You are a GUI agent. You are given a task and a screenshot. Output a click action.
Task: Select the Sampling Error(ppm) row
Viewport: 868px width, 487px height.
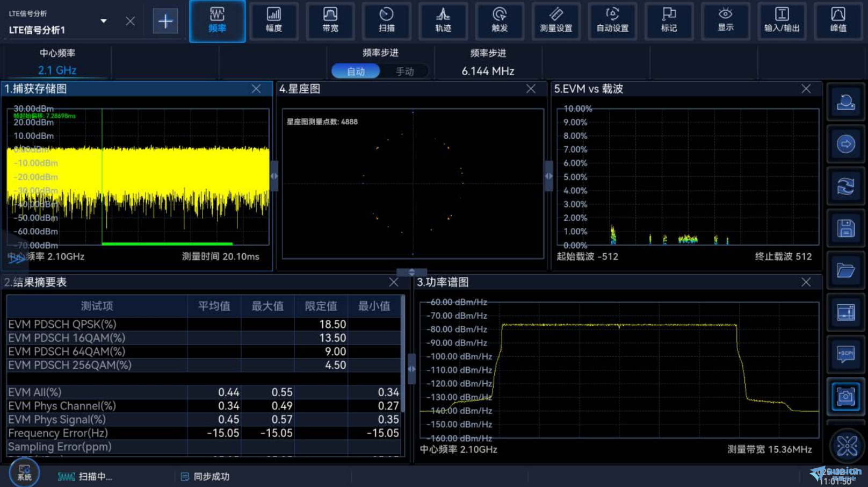click(204, 447)
